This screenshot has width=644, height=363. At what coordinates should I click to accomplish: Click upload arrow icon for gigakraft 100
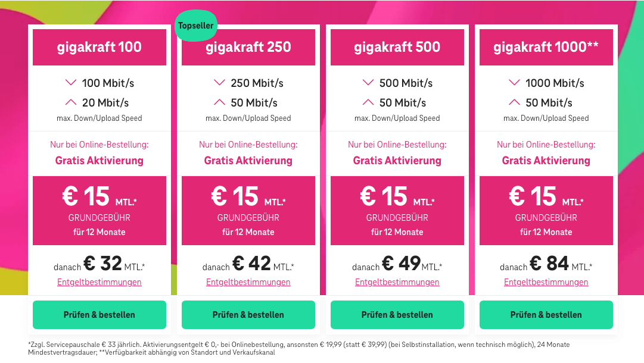click(x=71, y=102)
